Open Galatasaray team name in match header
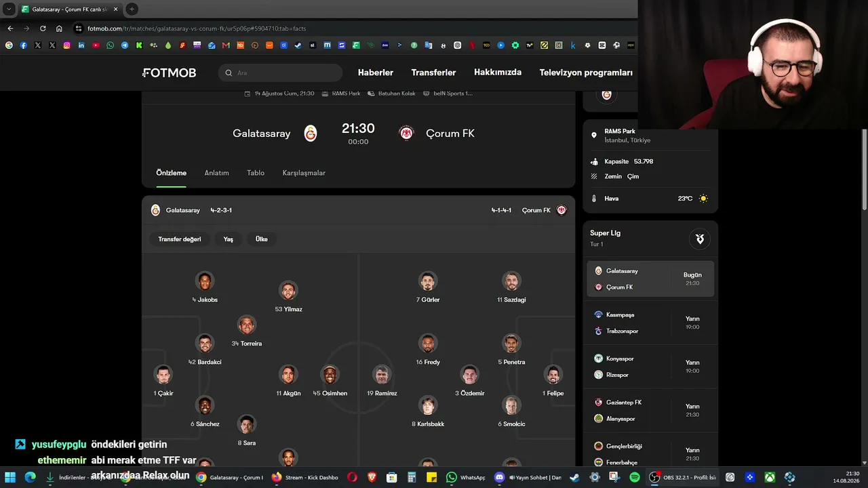868x488 pixels. coord(262,134)
